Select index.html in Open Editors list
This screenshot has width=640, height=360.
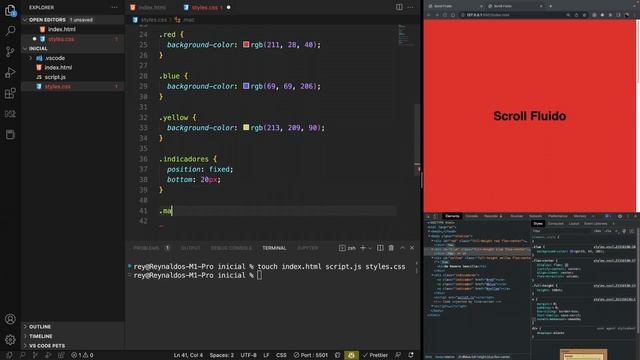pos(62,29)
